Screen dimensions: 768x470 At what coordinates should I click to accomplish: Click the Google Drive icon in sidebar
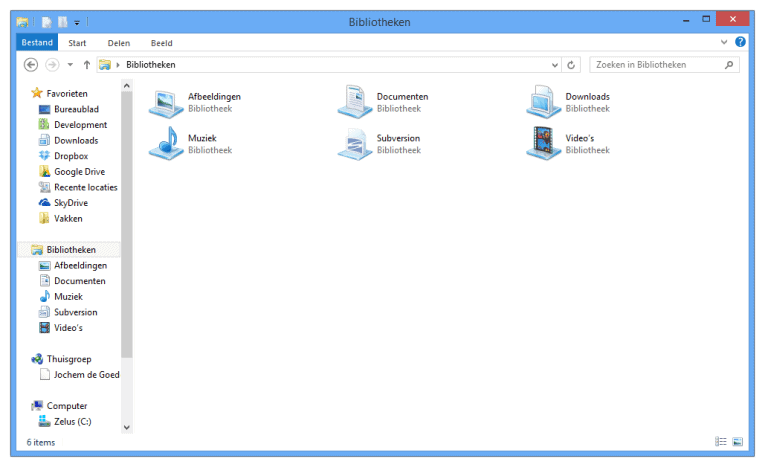pyautogui.click(x=44, y=171)
